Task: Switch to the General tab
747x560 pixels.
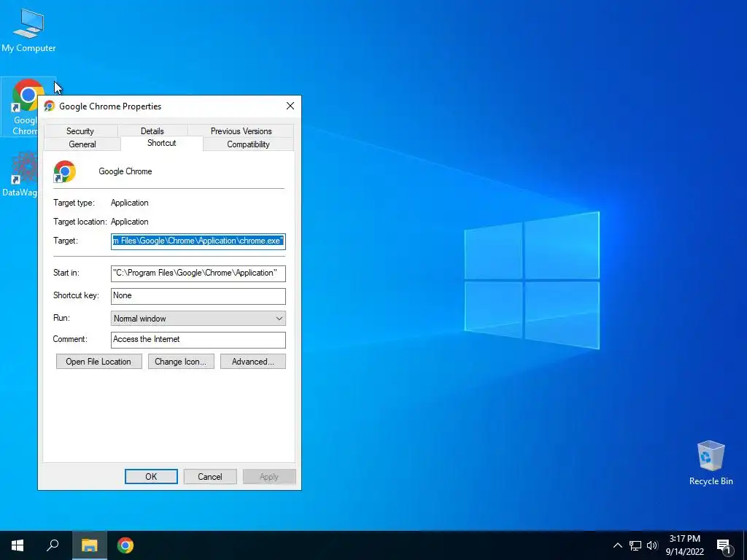Action: click(82, 144)
